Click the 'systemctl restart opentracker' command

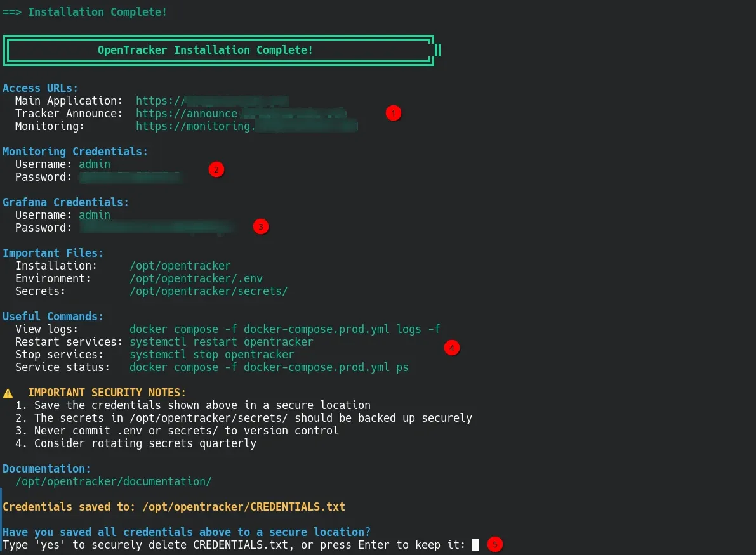[x=221, y=342]
